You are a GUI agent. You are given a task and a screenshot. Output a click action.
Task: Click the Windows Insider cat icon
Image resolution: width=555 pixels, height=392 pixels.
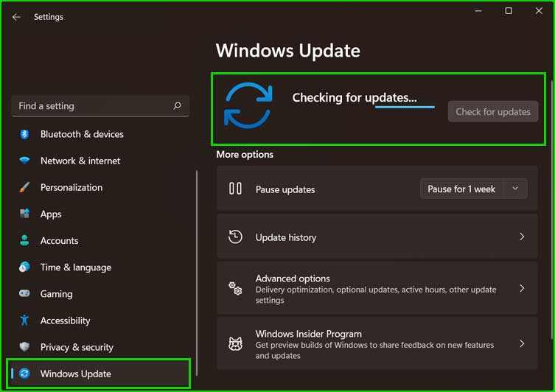point(235,343)
